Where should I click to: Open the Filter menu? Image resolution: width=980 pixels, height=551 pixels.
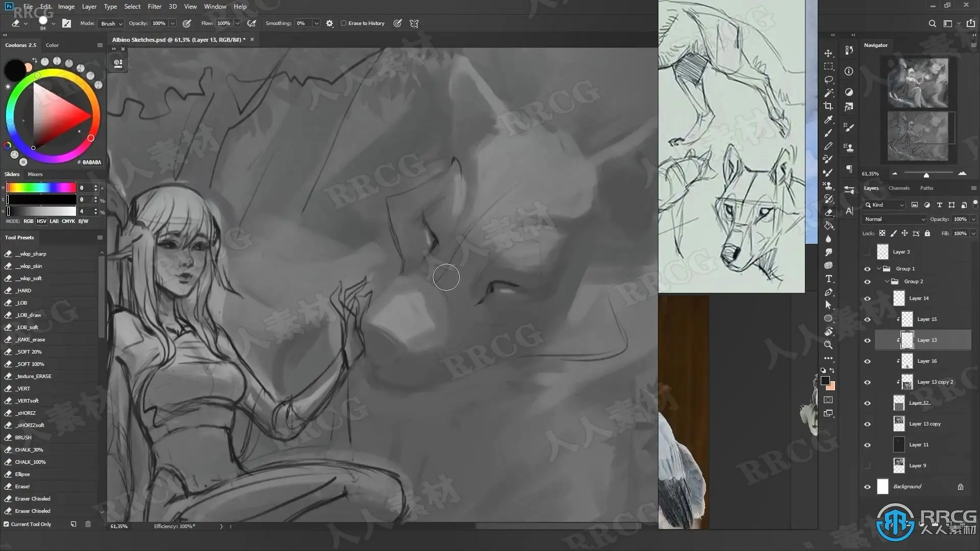154,7
